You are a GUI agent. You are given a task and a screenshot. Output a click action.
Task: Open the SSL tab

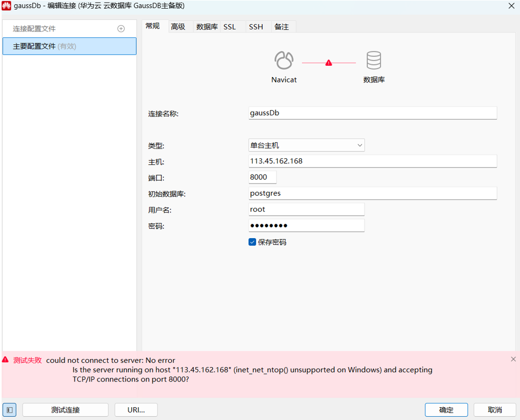pos(230,27)
